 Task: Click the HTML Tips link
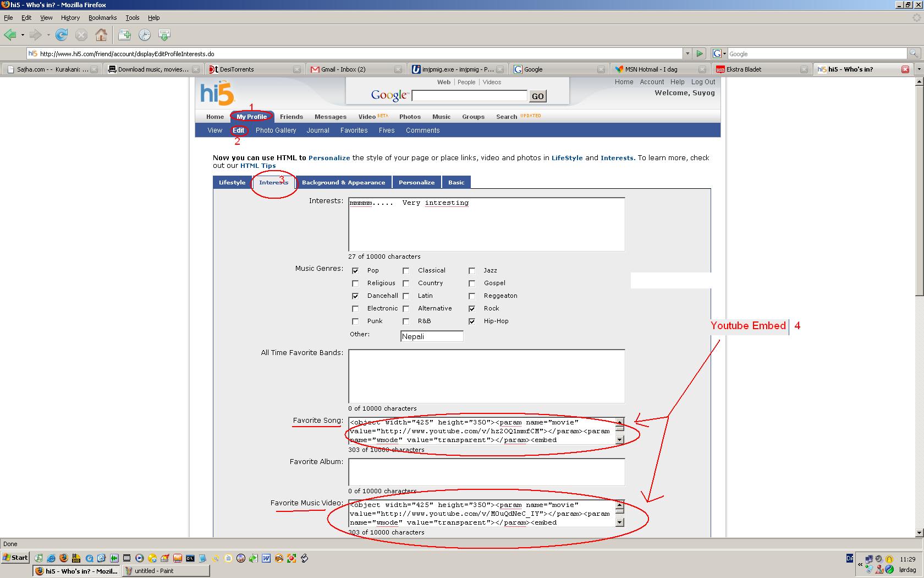coord(258,166)
